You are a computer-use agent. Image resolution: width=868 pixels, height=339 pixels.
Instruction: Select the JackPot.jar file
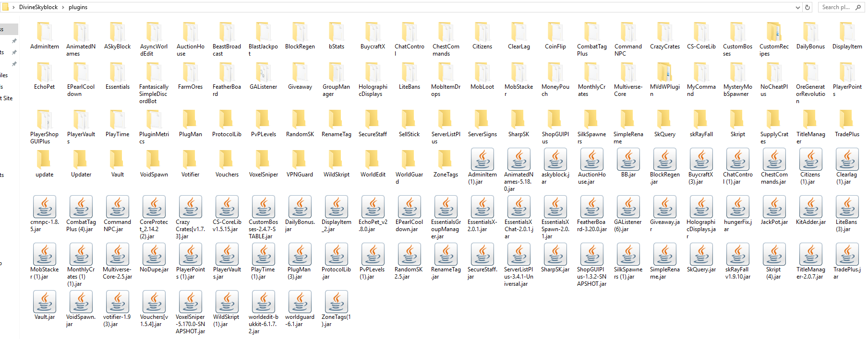coord(774,210)
